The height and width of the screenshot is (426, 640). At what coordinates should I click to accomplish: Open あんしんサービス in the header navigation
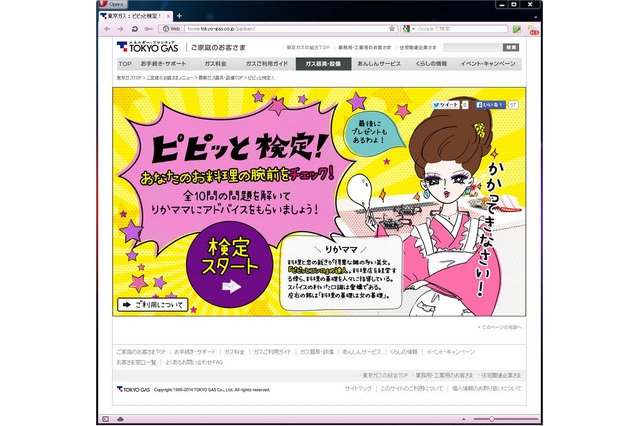379,64
